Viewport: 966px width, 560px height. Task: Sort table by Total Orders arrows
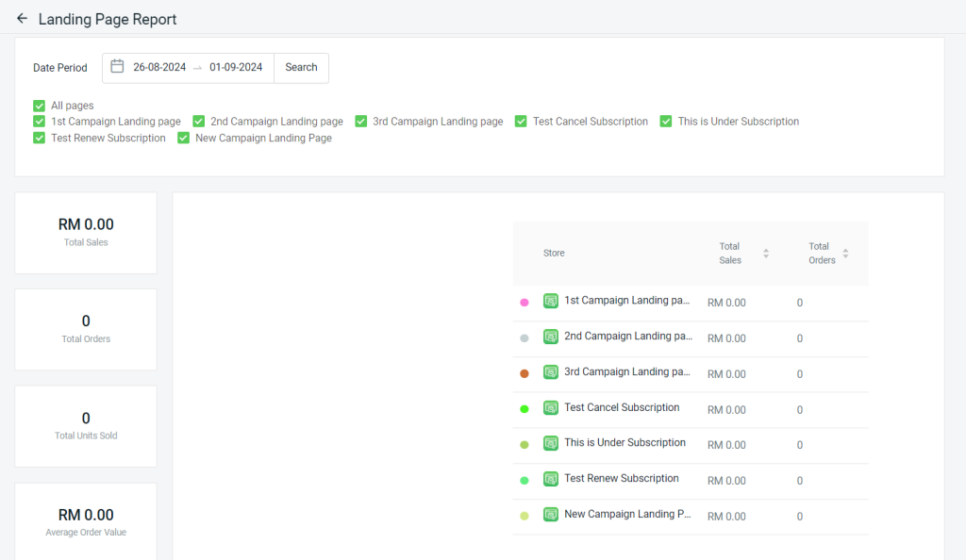(845, 253)
